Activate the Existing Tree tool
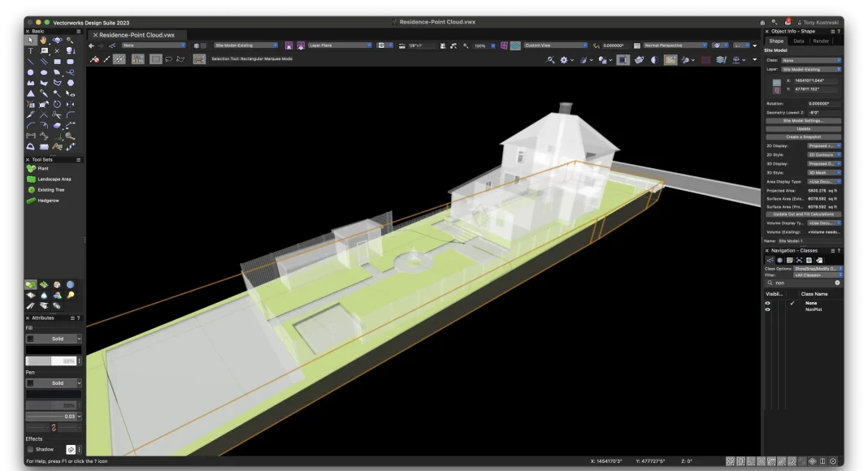 coord(50,189)
